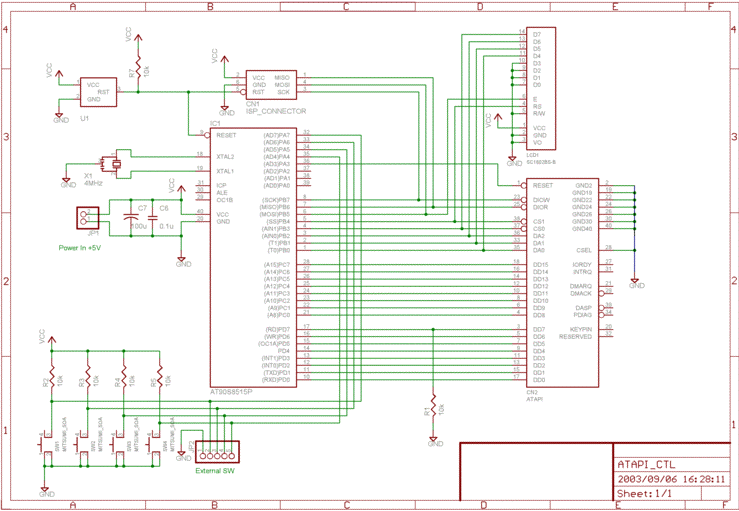
Task: Click the ALE pin label on IC1
Action: (x=222, y=192)
